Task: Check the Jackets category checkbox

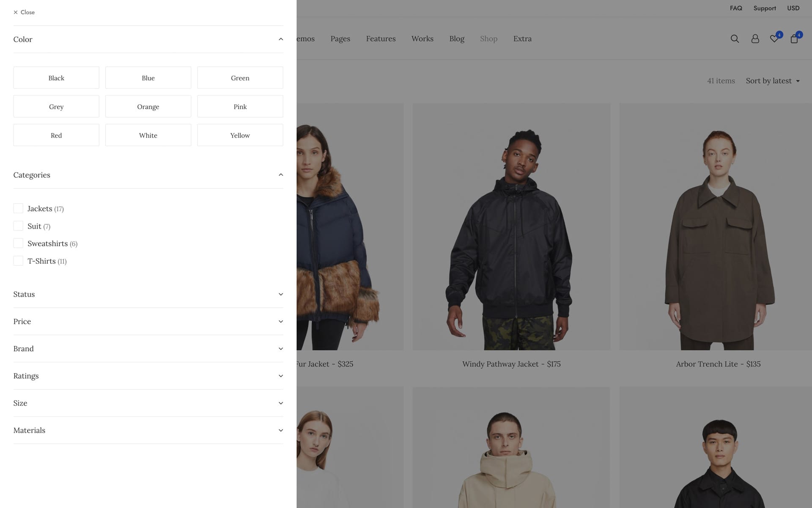Action: (x=18, y=208)
